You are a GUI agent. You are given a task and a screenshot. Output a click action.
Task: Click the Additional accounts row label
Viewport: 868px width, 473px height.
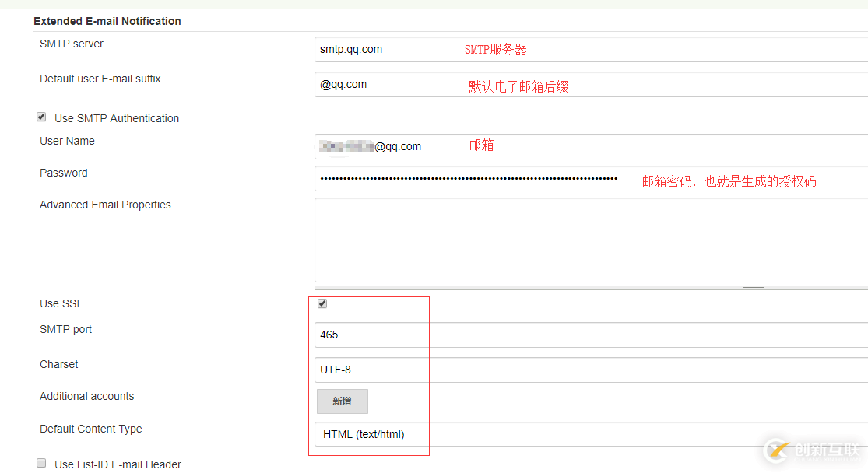pos(86,395)
